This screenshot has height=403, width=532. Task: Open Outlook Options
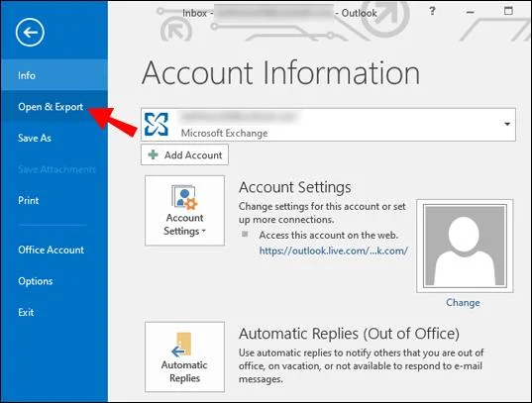point(54,281)
